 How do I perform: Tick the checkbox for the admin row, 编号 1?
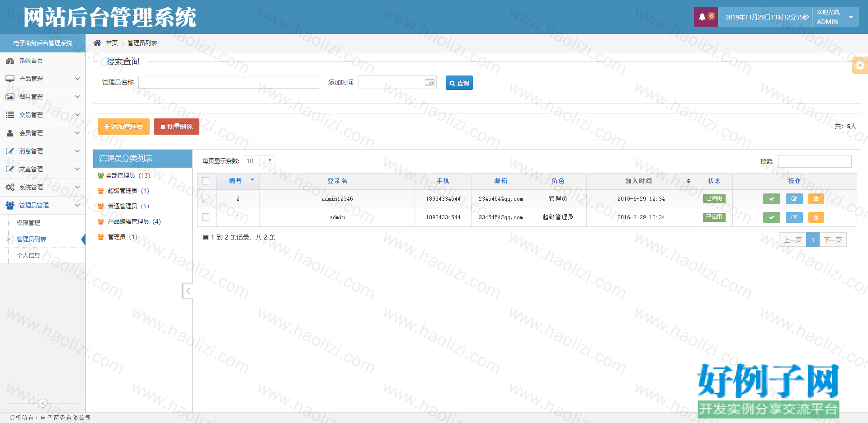point(206,217)
